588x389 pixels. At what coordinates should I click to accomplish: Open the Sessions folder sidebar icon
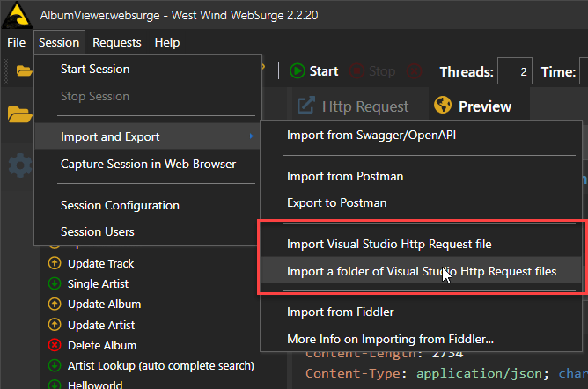[19, 114]
